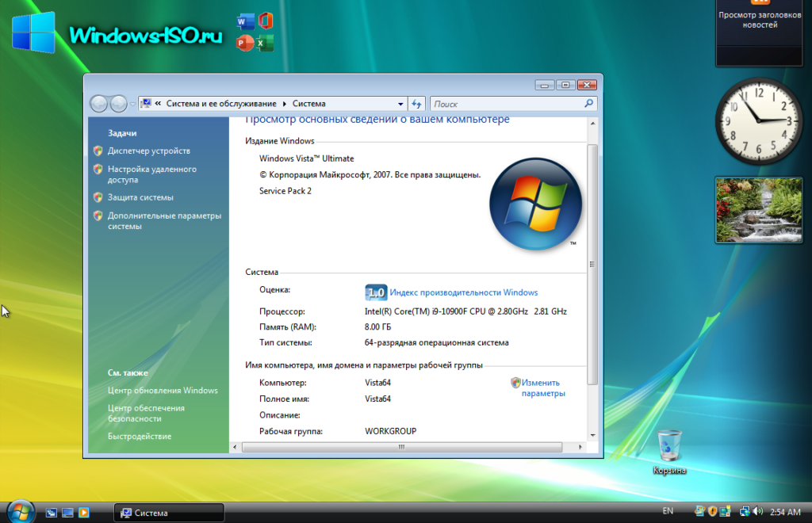812x523 pixels.
Task: Click the 2:54 AM clock in tray
Action: click(785, 512)
